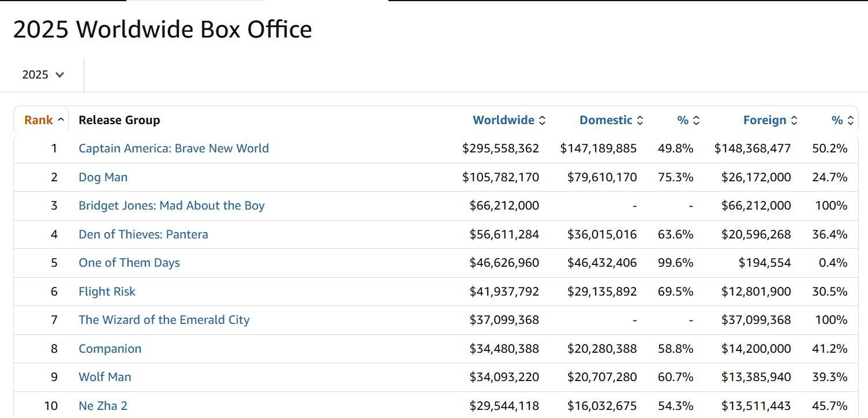Select worldwide gross $56,611,284
The height and width of the screenshot is (418, 868).
[504, 234]
